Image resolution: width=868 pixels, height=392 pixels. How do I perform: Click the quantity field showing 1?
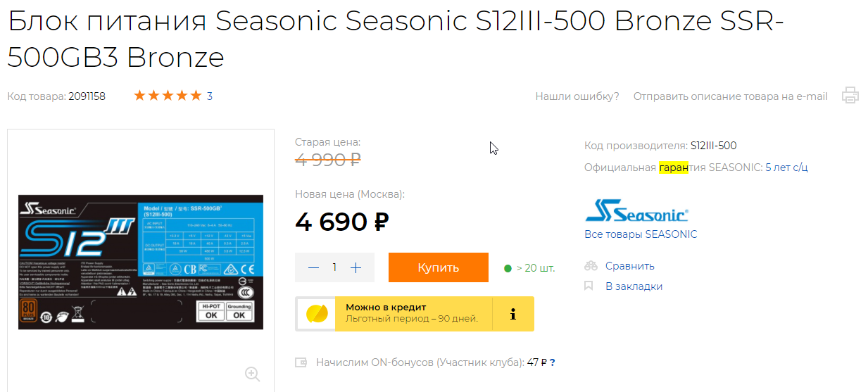coord(335,267)
